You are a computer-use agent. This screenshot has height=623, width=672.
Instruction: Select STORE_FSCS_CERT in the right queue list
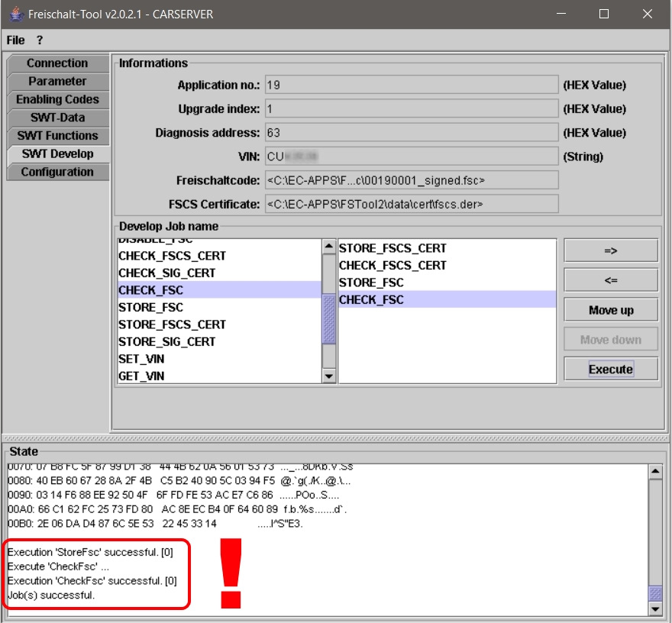[447, 248]
